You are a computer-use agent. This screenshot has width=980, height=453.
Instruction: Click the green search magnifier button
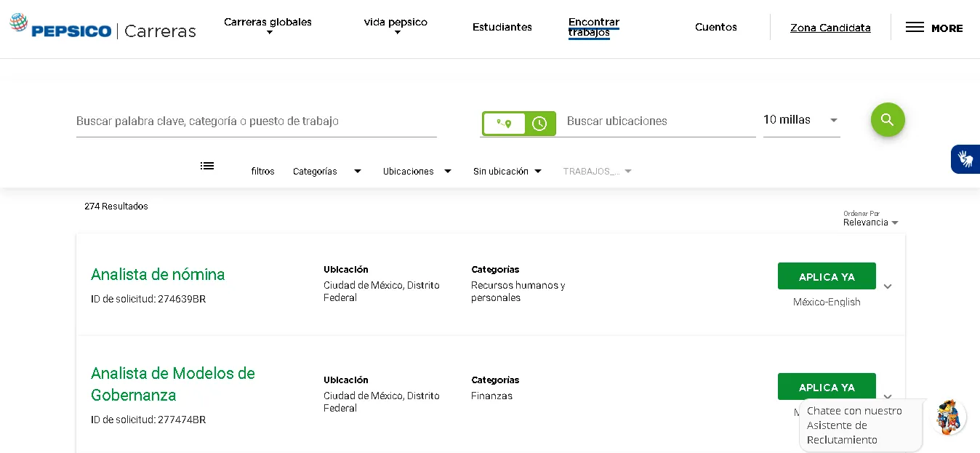coord(888,120)
